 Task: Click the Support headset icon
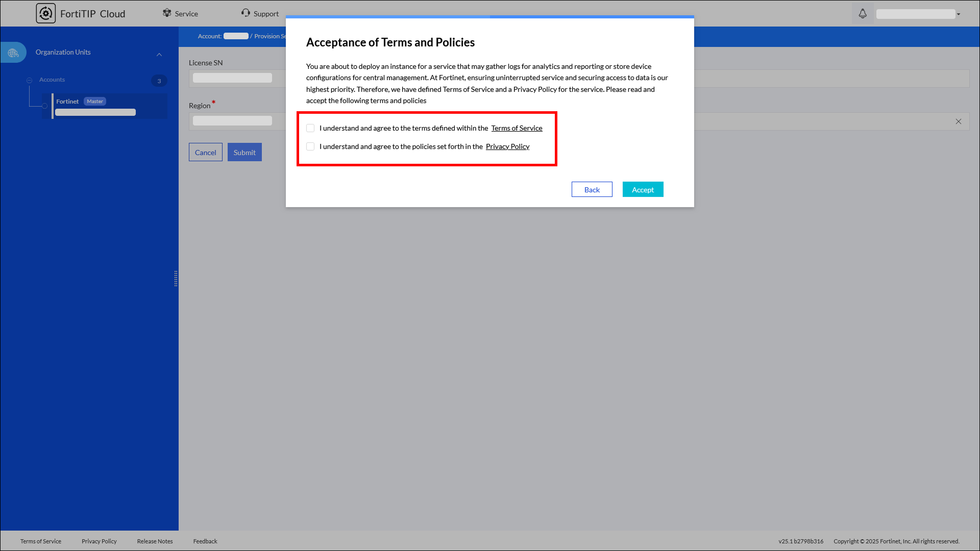pyautogui.click(x=246, y=13)
